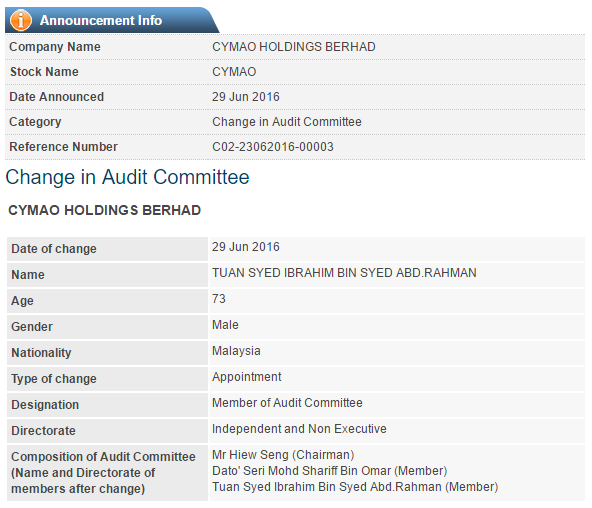Select 'Independent and Non Executive' value
Viewport: 592px width, 508px height.
click(x=299, y=429)
